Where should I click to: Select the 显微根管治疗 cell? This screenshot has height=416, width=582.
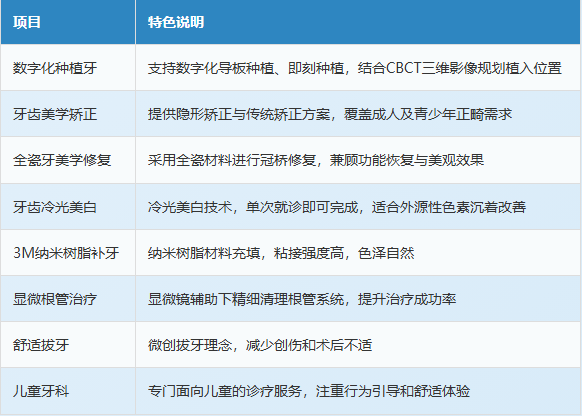tap(68, 299)
